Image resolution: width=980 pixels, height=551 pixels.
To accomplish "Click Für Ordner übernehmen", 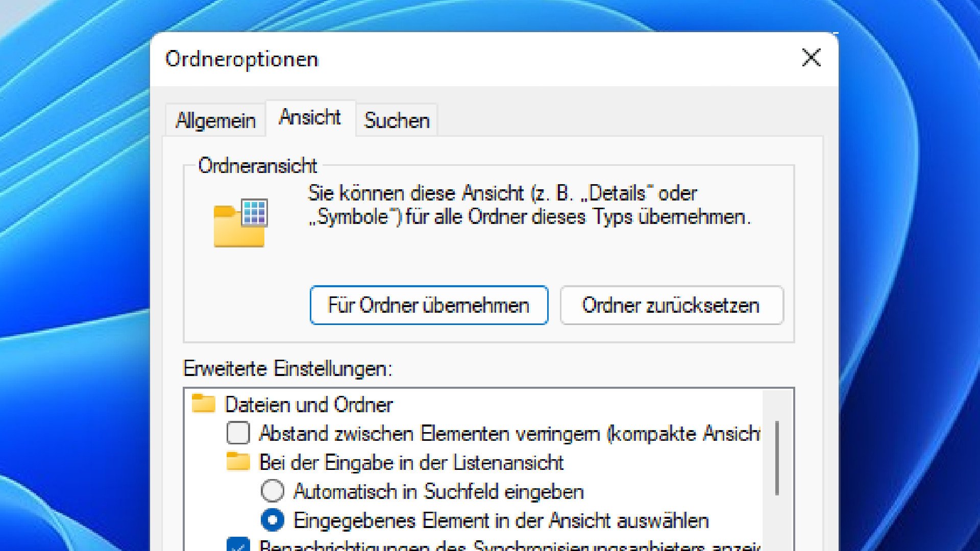I will tap(428, 305).
